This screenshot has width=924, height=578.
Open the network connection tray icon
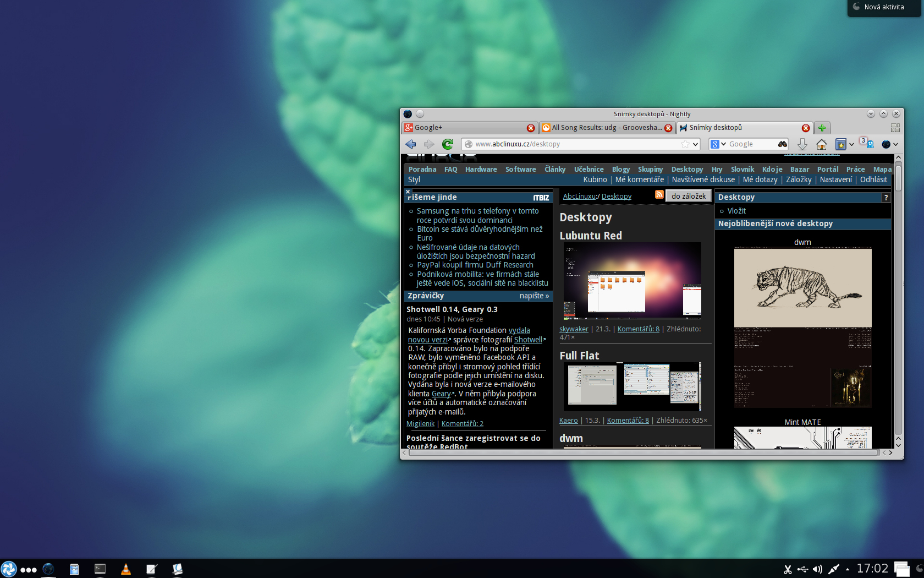point(834,569)
